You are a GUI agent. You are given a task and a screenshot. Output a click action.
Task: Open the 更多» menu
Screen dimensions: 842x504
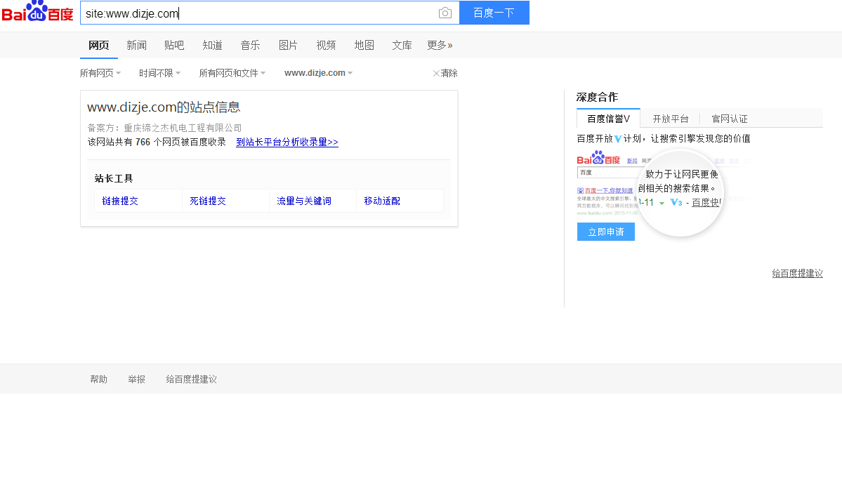pyautogui.click(x=440, y=45)
